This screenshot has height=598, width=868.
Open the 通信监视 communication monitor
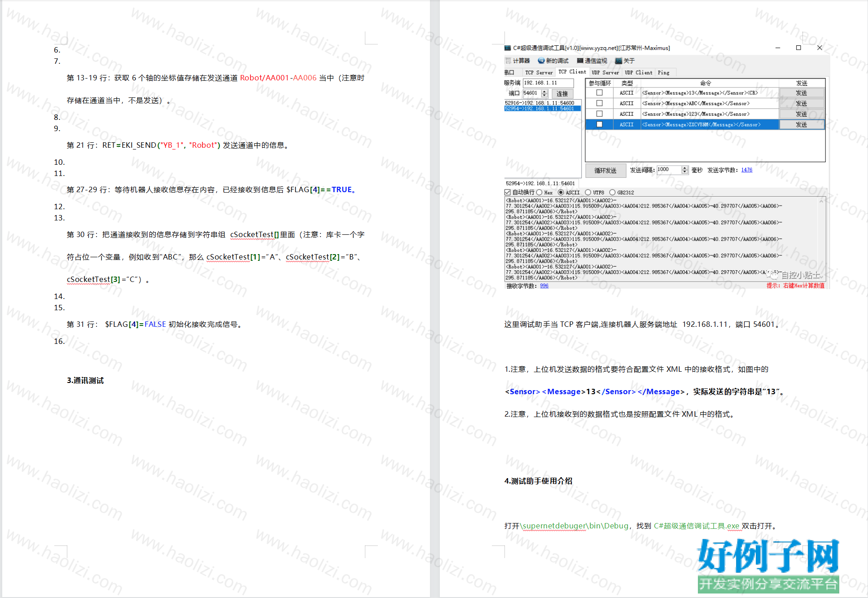[592, 61]
